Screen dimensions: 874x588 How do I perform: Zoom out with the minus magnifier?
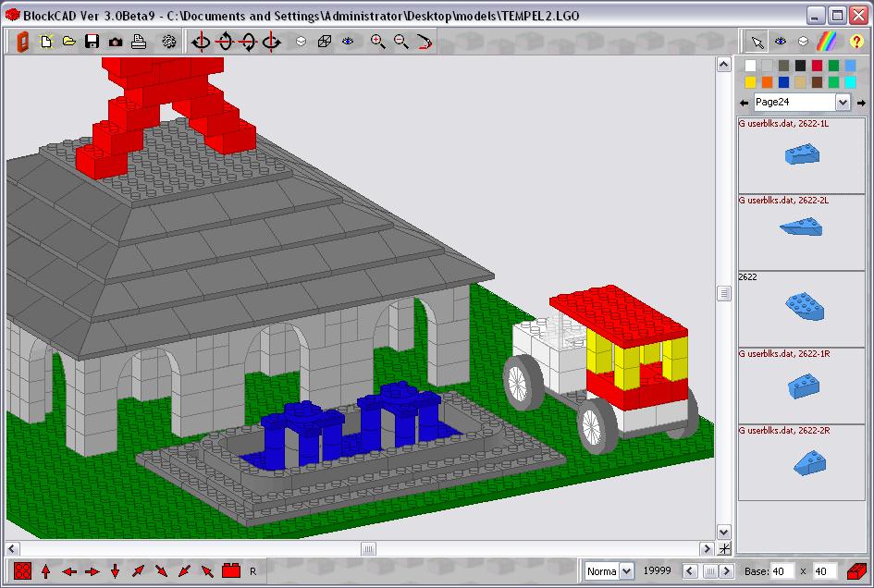400,42
